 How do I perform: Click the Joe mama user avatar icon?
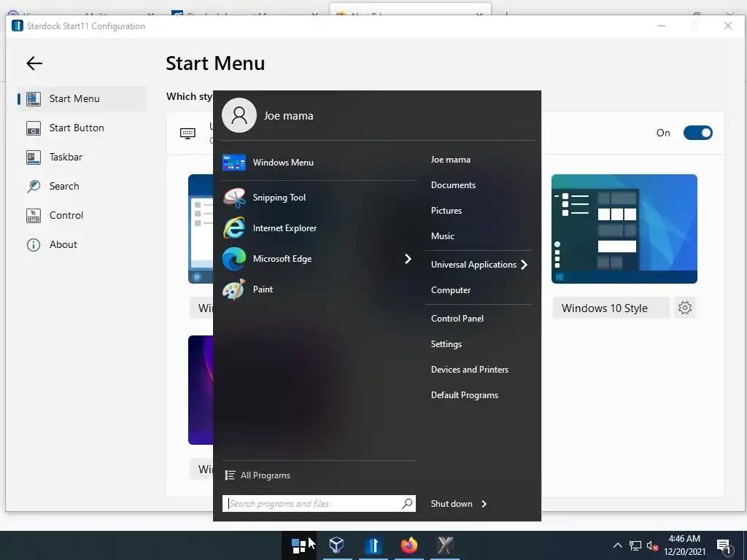point(239,115)
